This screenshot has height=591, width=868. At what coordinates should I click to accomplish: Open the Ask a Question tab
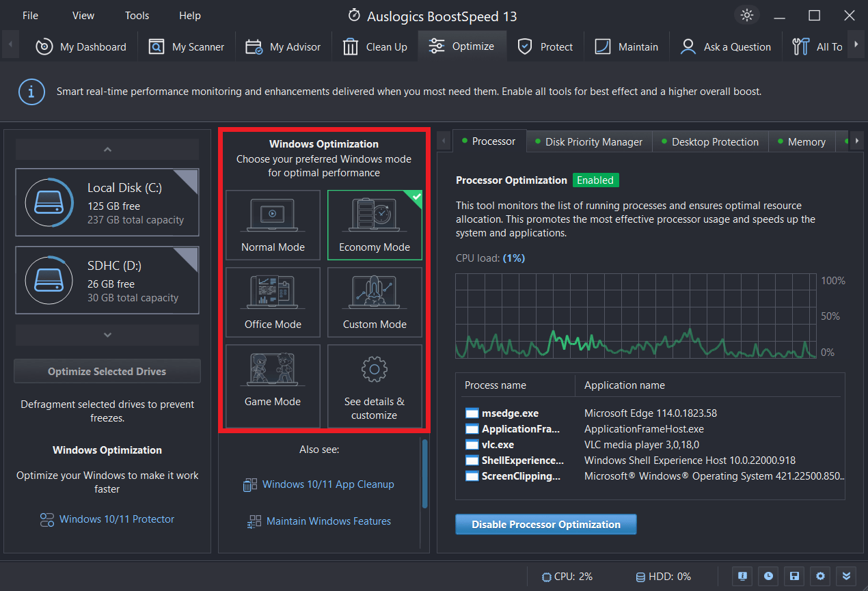[725, 46]
